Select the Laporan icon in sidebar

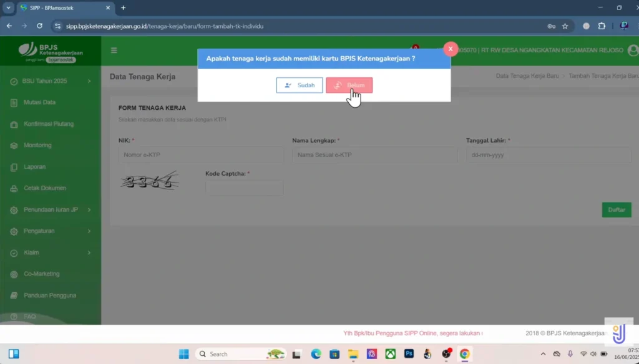[x=14, y=166]
